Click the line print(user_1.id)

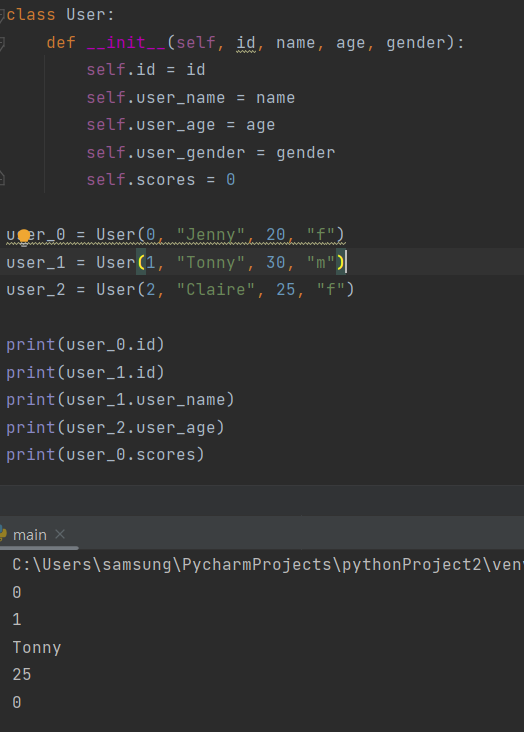[85, 373]
